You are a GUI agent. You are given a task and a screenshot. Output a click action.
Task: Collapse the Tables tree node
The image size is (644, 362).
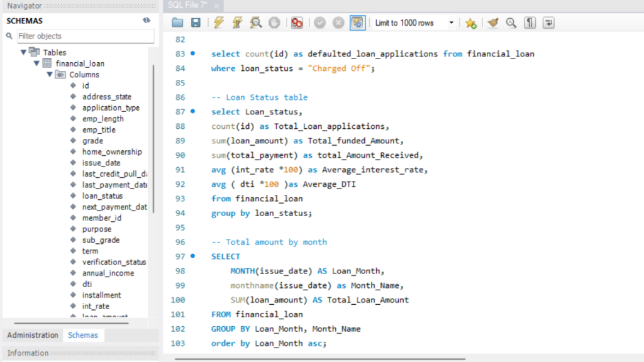(23, 52)
